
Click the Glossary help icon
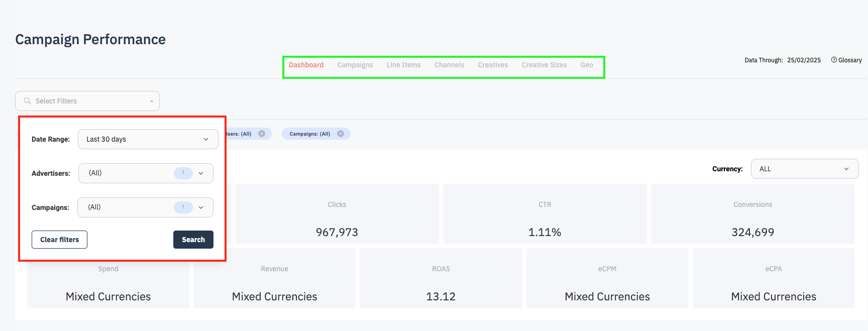point(834,60)
